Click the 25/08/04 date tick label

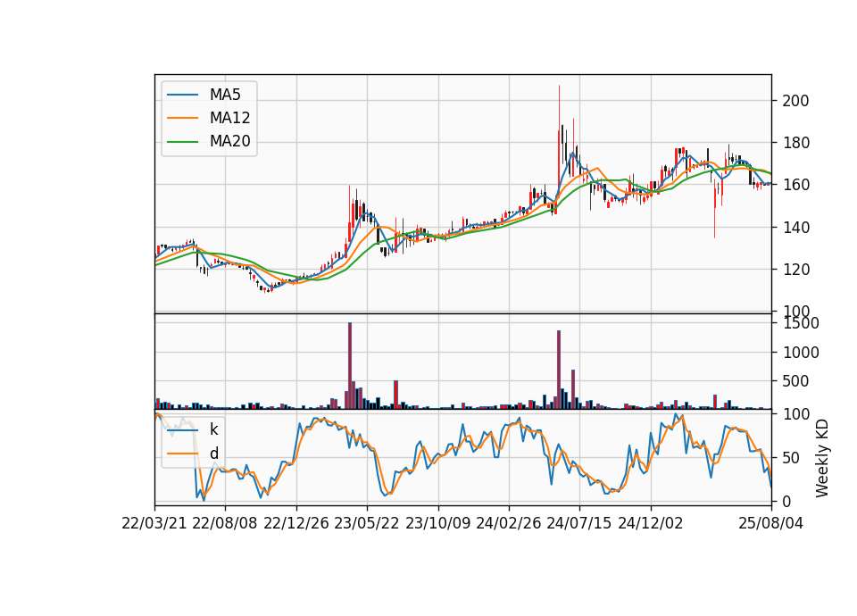point(771,524)
